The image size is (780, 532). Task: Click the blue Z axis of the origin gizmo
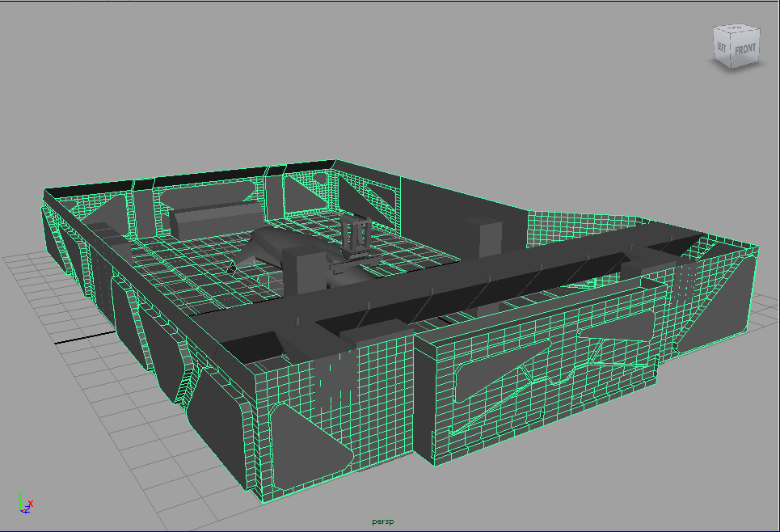point(25,511)
